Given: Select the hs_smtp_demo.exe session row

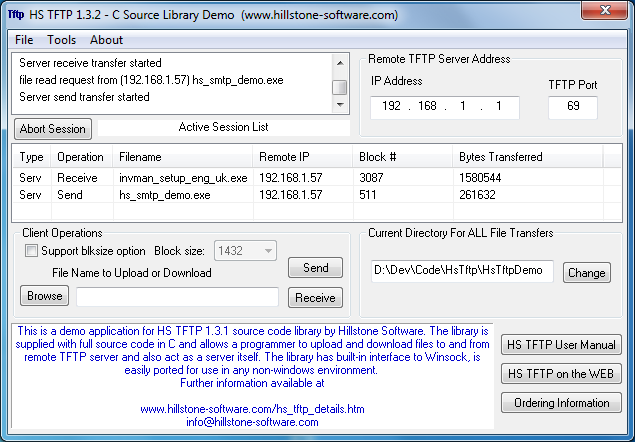Looking at the screenshot, I should coord(317,195).
